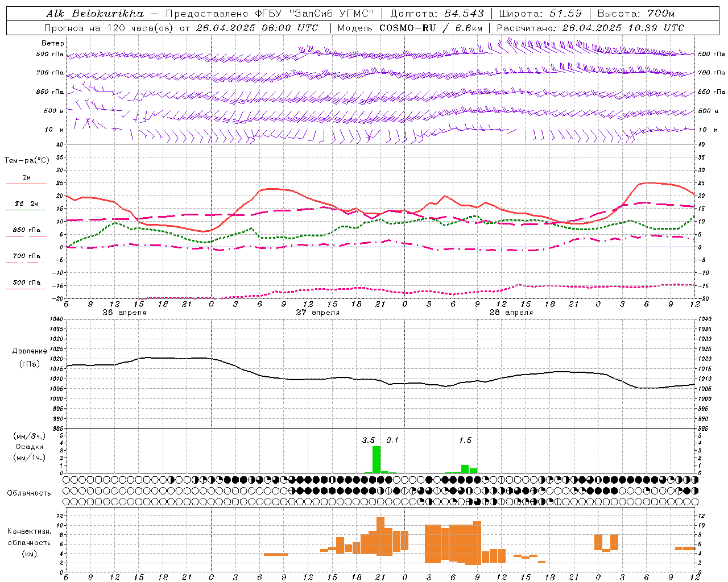Click the (мм/1ч.) precipitation unit label
The width and height of the screenshot is (728, 582).
tap(30, 458)
